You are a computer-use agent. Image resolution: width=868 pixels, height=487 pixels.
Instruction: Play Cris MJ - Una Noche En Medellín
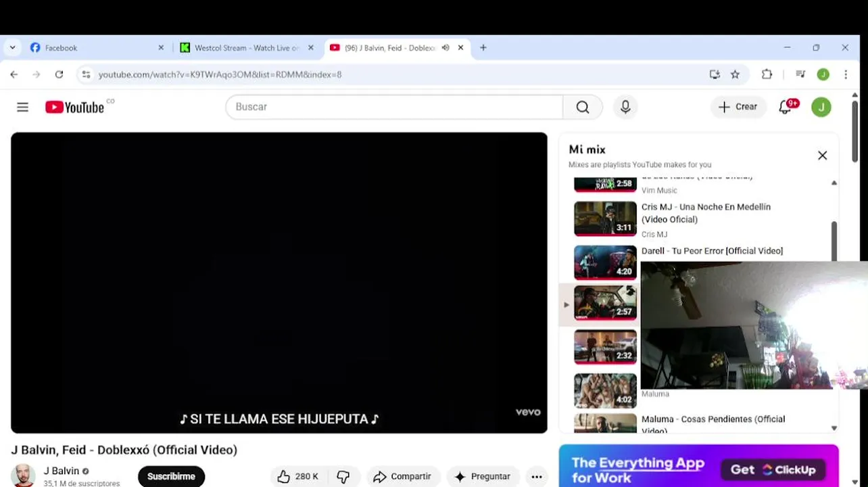point(706,213)
